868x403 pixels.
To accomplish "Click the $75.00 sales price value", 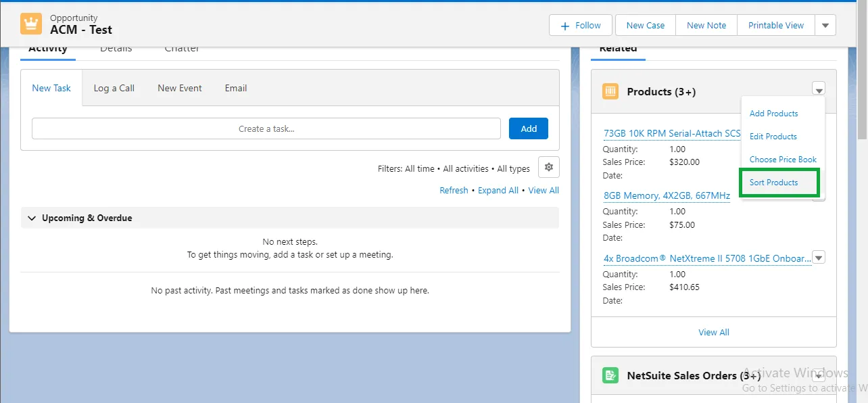I will 682,224.
